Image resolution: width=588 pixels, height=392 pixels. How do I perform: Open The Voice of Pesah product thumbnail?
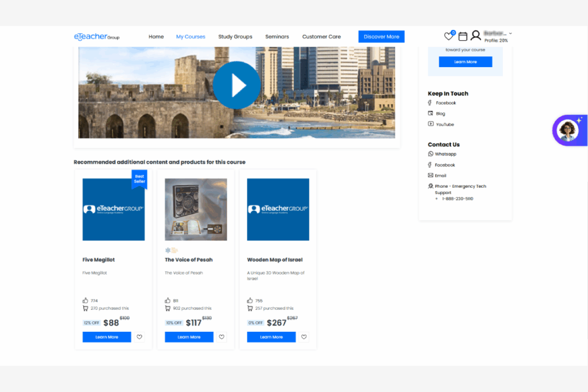tap(196, 209)
